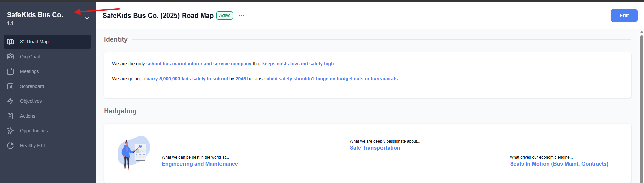The width and height of the screenshot is (644, 183).
Task: Click the Engineering and Maintenance link
Action: 200,164
